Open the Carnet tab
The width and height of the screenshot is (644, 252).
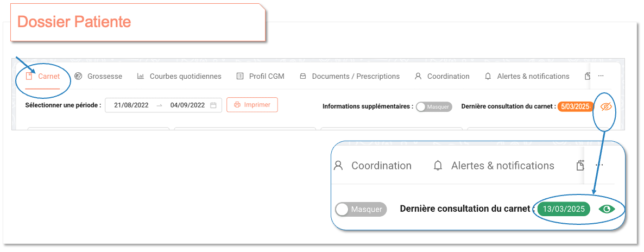point(43,76)
